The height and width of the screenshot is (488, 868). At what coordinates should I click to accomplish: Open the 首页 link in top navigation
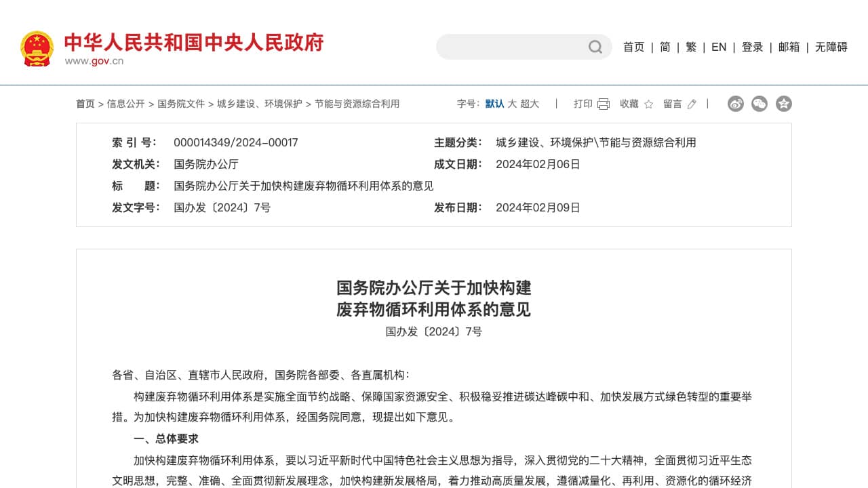pyautogui.click(x=634, y=47)
